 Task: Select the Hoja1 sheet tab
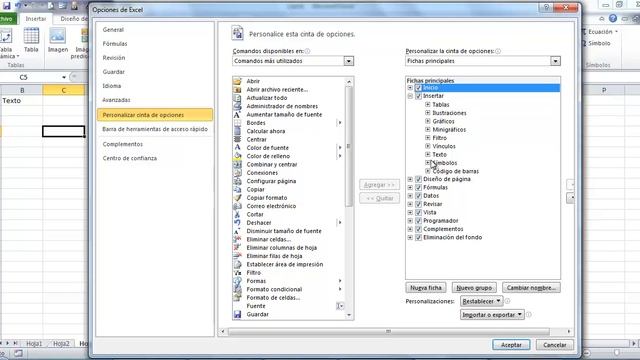pyautogui.click(x=34, y=344)
